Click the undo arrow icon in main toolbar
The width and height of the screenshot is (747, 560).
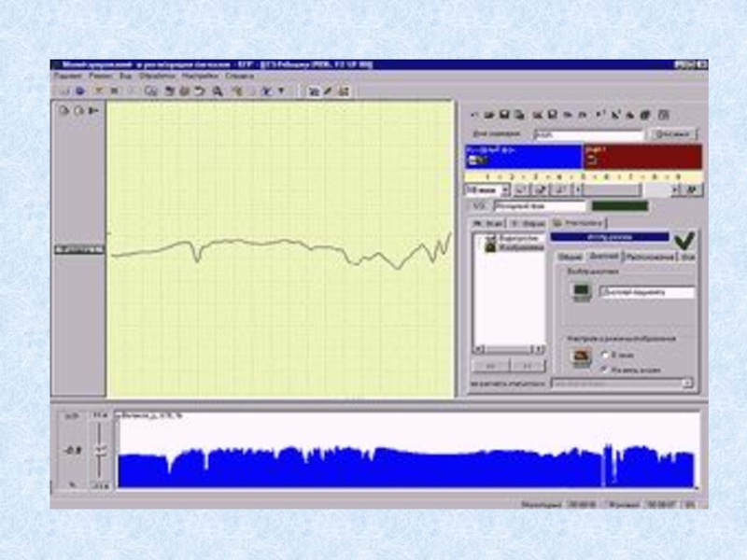199,91
